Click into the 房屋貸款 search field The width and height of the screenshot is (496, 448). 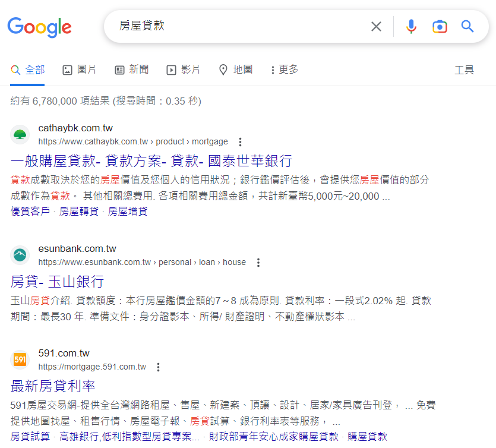point(241,26)
